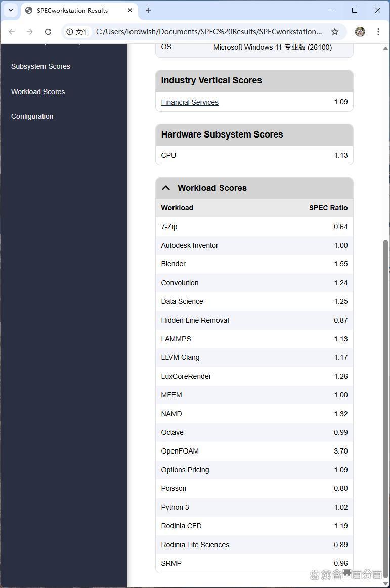This screenshot has height=588, width=390.
Task: Click the SPEC Ratio column header
Action: coord(328,208)
